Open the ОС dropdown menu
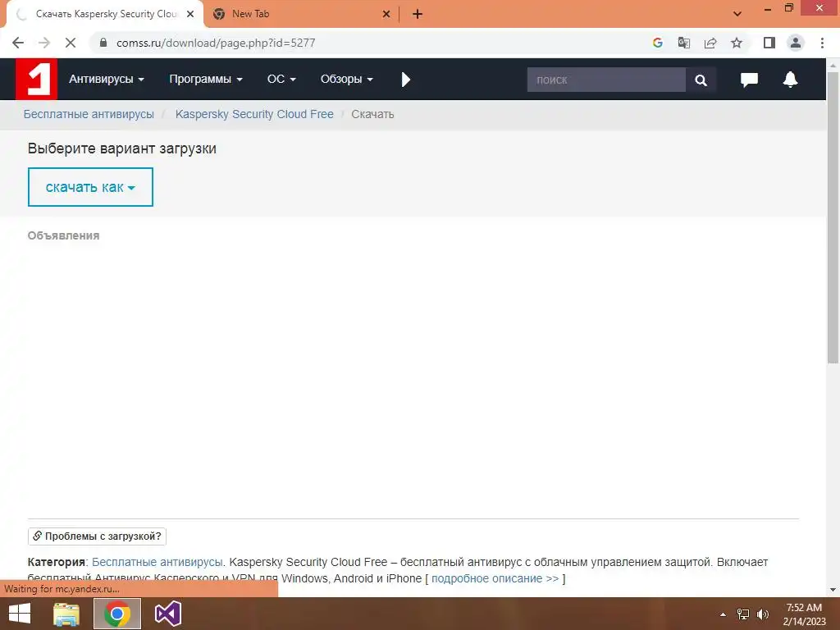This screenshot has height=630, width=840. (x=281, y=80)
